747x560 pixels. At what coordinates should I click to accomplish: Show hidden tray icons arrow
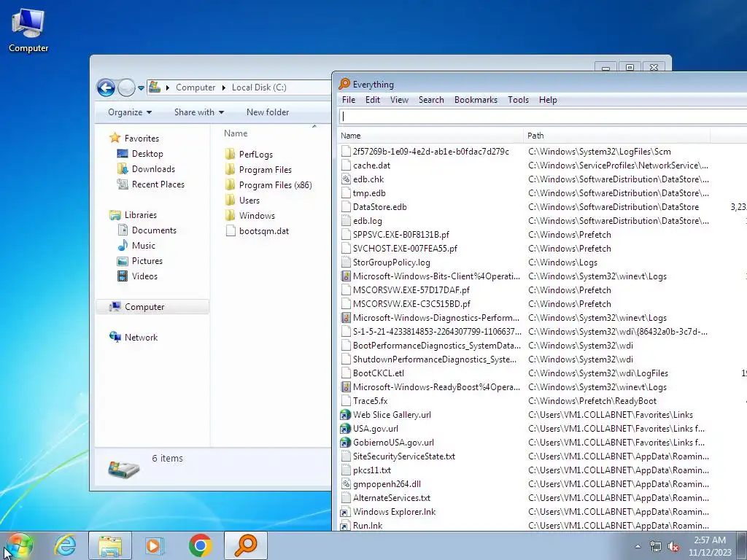click(638, 546)
